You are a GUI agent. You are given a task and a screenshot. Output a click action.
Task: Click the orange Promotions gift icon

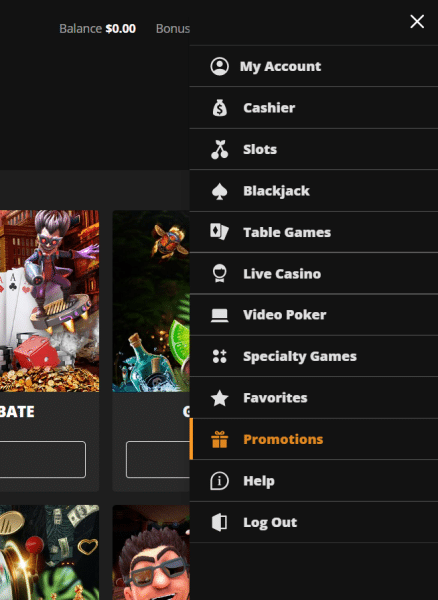220,439
